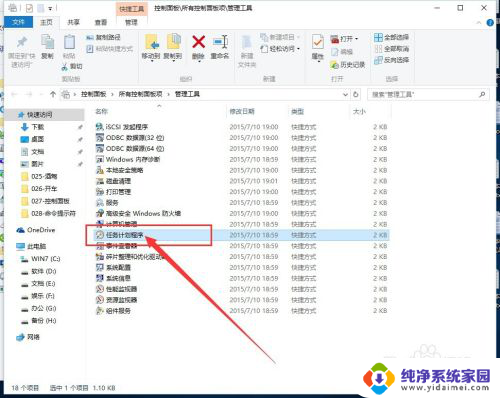Click the Up one level arrow
Image resolution: width=500 pixels, height=398 pixels.
tap(53, 95)
